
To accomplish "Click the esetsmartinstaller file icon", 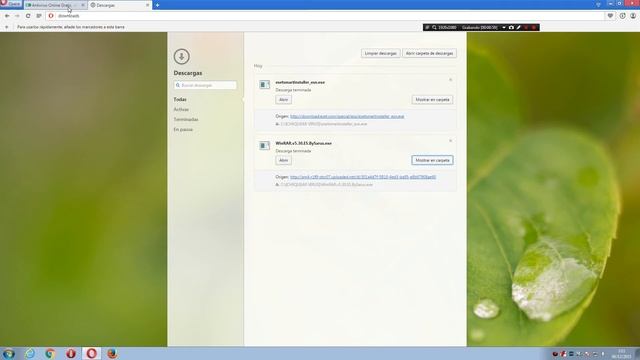I will click(264, 84).
